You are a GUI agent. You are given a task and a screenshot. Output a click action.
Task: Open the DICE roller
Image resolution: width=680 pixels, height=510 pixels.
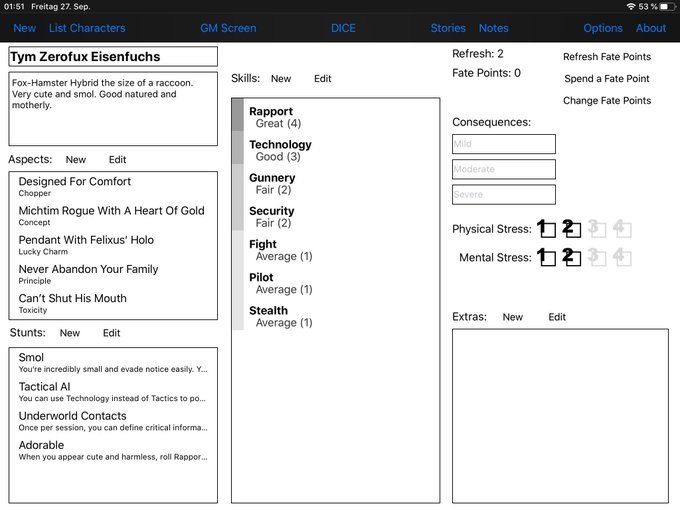tap(343, 28)
